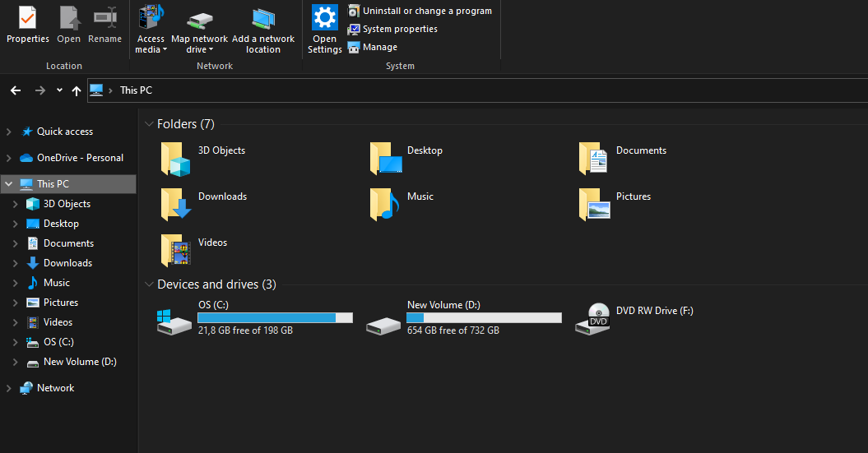
Task: Open the Access media dropdown
Action: (151, 29)
